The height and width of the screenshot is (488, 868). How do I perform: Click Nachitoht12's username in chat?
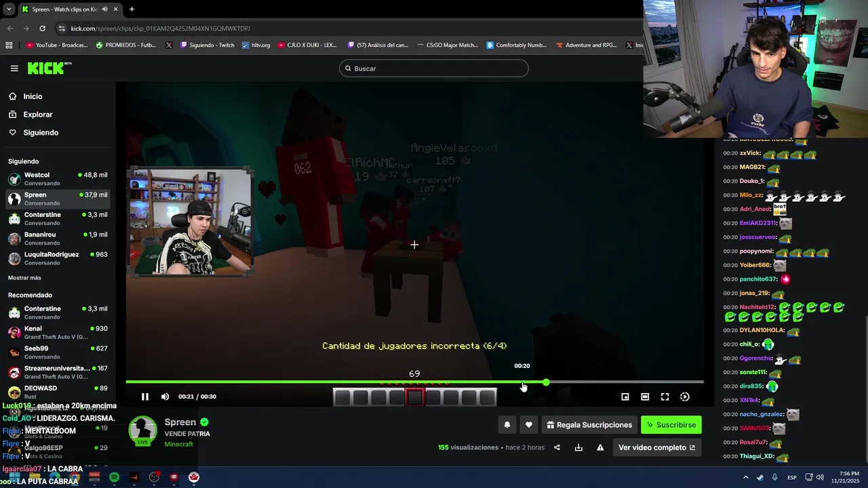pyautogui.click(x=757, y=307)
